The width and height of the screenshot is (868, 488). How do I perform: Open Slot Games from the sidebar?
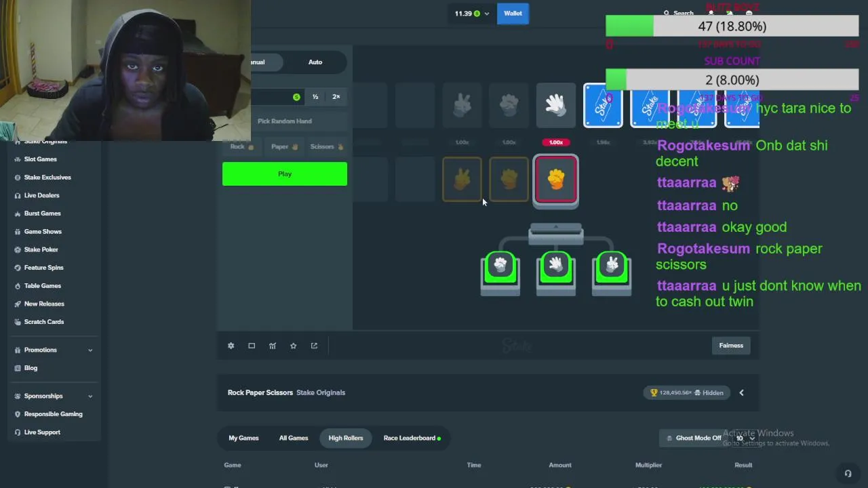[x=40, y=159]
